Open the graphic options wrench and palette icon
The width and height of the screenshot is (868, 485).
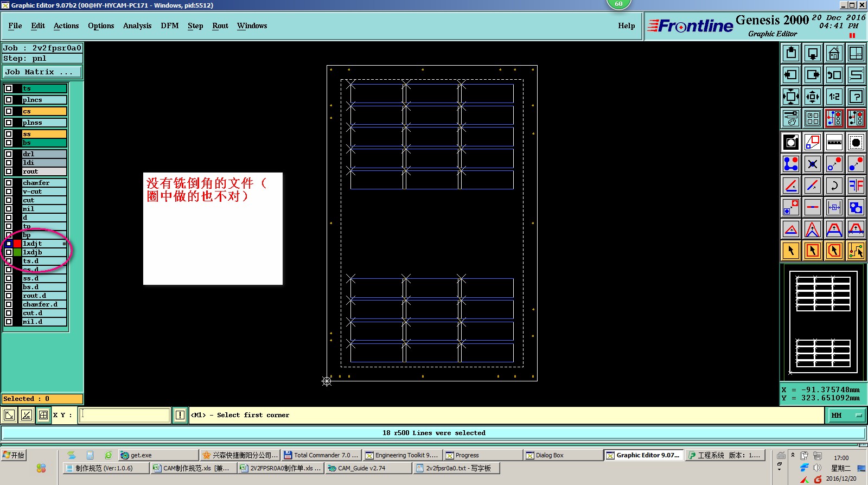click(791, 118)
